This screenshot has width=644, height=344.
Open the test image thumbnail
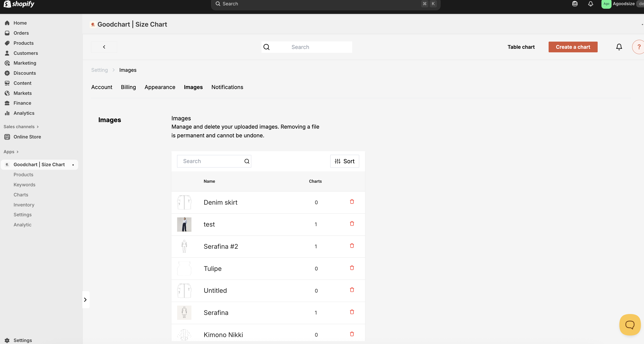click(184, 224)
